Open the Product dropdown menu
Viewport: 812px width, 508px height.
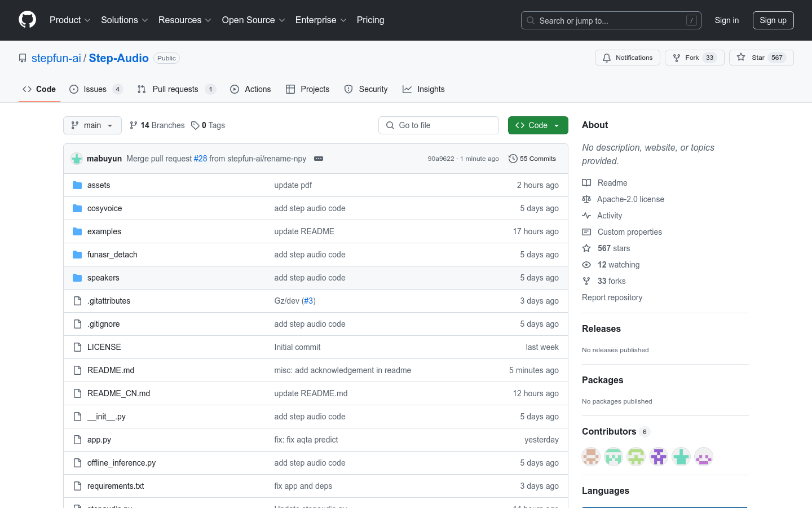70,20
